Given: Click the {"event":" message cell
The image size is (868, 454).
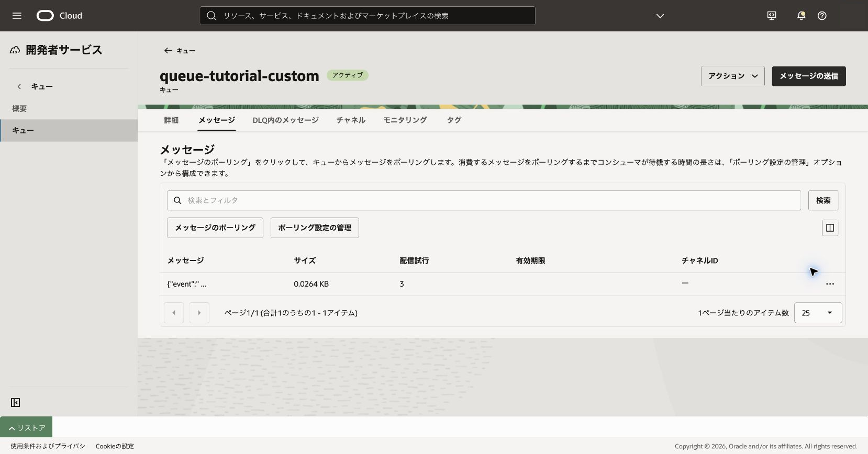Looking at the screenshot, I should click(187, 284).
